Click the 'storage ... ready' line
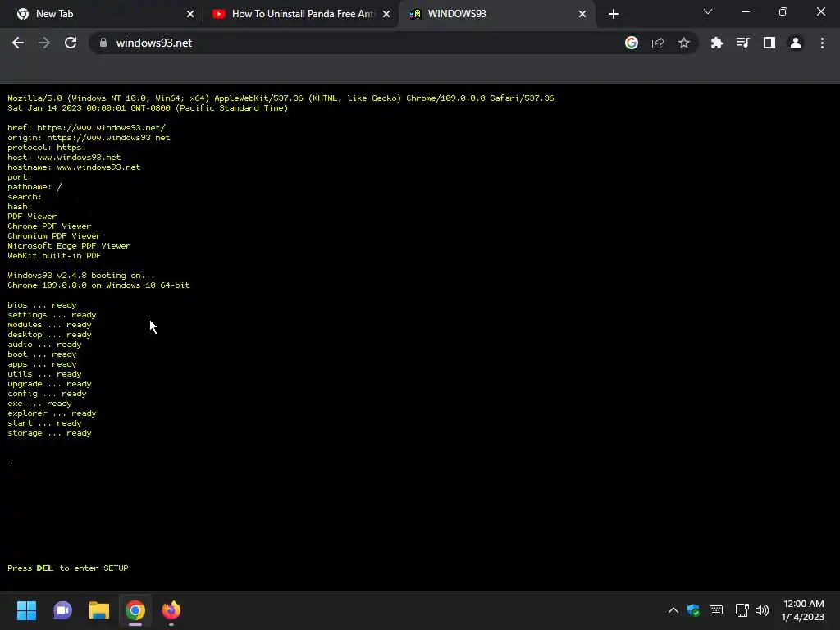Viewport: 840px width, 630px height. pyautogui.click(x=49, y=433)
